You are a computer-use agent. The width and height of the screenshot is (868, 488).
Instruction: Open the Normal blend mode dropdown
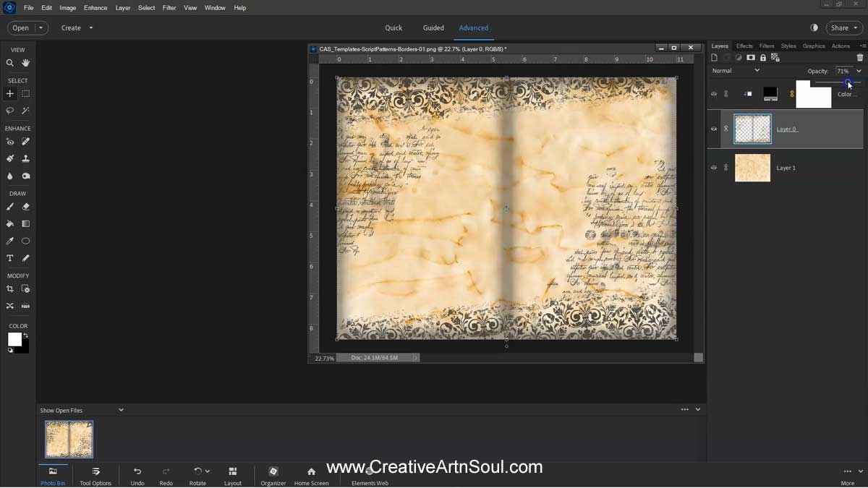tap(736, 70)
